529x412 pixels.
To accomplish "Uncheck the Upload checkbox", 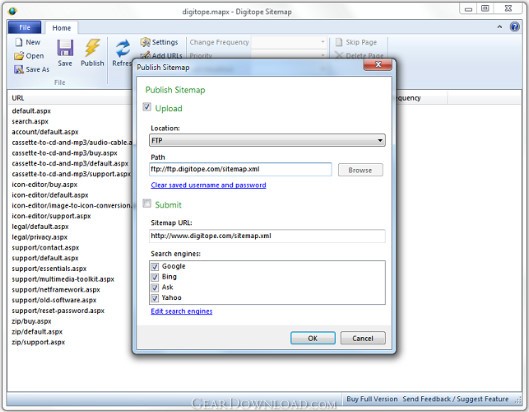I will click(147, 107).
